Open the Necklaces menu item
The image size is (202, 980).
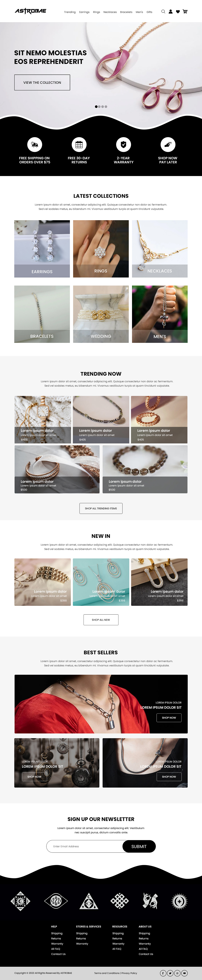pos(110,12)
